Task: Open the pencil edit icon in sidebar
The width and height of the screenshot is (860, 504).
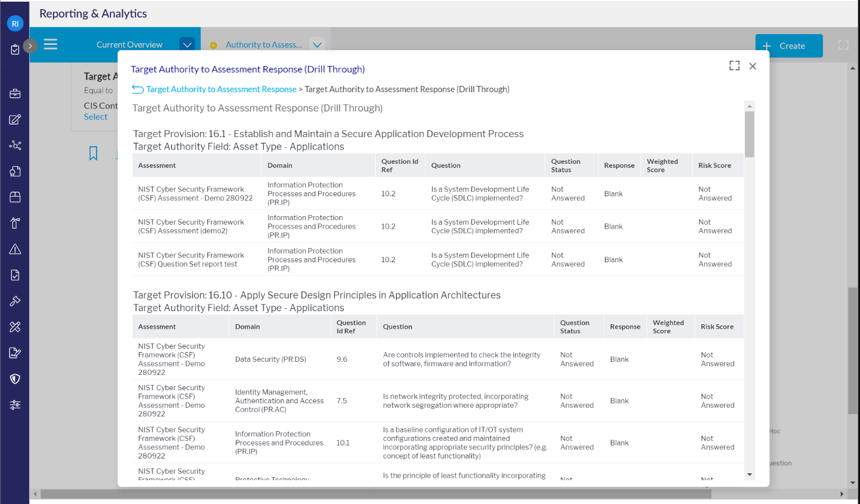Action: coord(15,119)
